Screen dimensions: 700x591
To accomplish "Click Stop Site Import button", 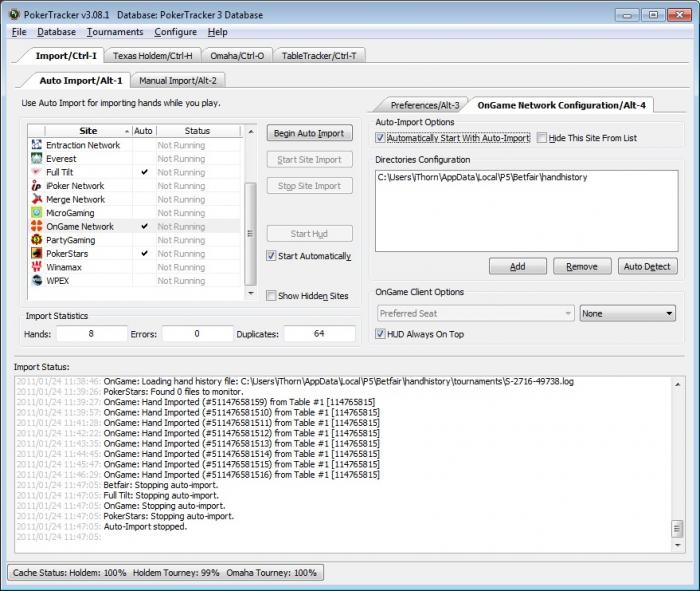I will (309, 186).
